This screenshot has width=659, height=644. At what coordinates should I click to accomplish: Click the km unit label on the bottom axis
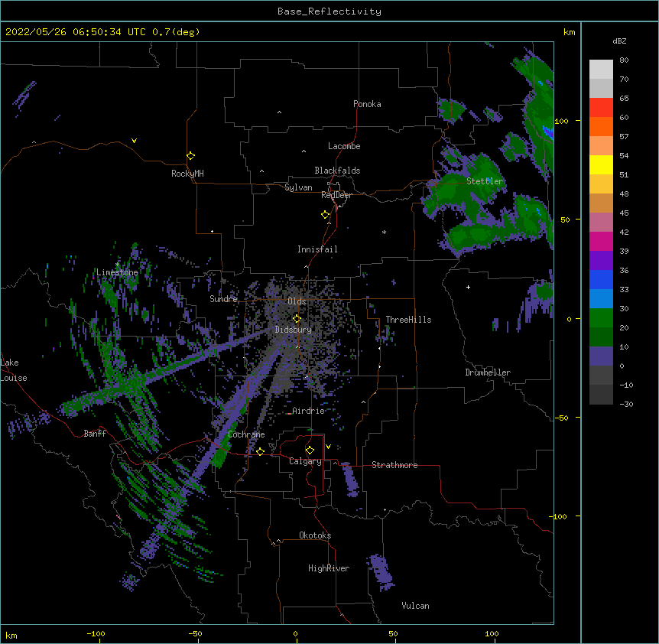point(11,635)
